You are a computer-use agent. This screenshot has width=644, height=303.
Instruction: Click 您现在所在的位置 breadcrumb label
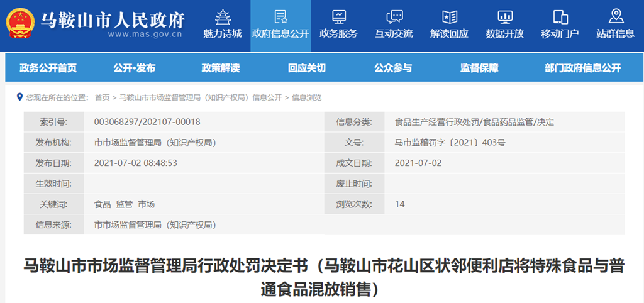[57, 97]
